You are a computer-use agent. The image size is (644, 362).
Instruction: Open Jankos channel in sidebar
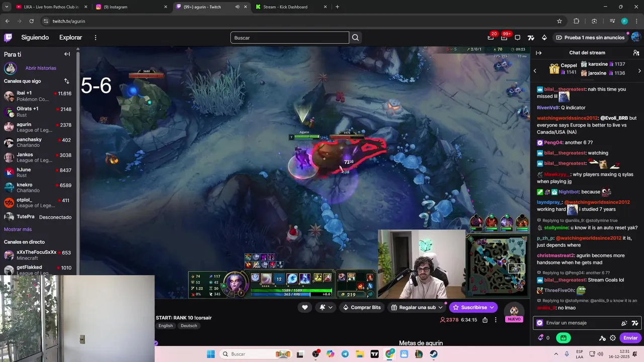(x=38, y=157)
